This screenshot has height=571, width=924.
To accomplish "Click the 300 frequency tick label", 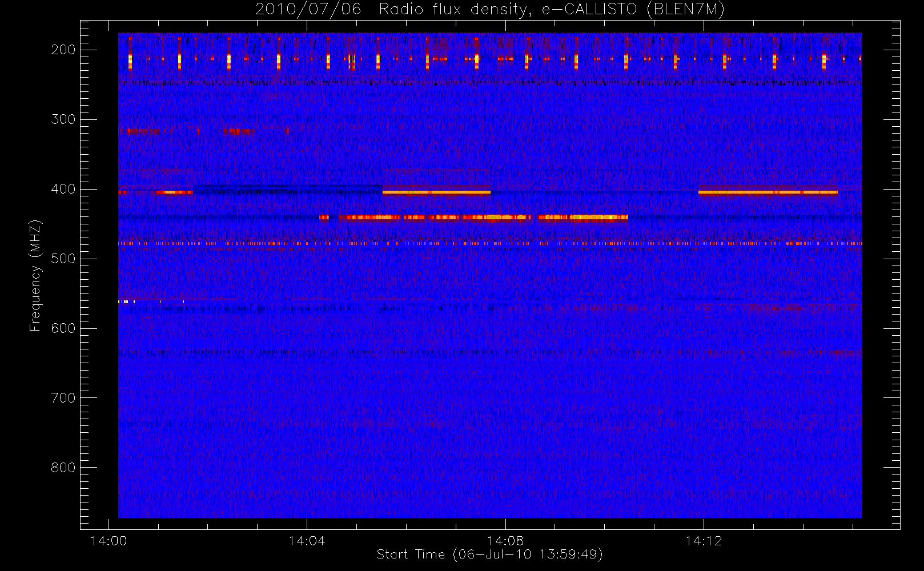I will pos(63,119).
